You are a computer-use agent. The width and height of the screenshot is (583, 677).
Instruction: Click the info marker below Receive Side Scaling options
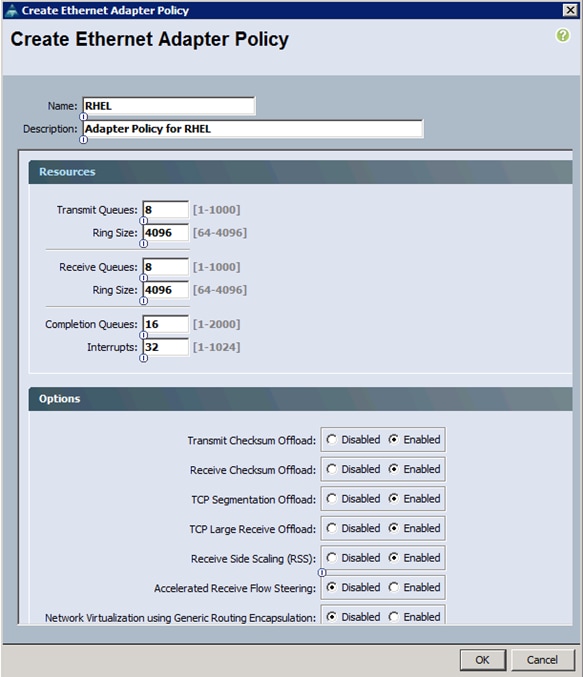[x=322, y=573]
